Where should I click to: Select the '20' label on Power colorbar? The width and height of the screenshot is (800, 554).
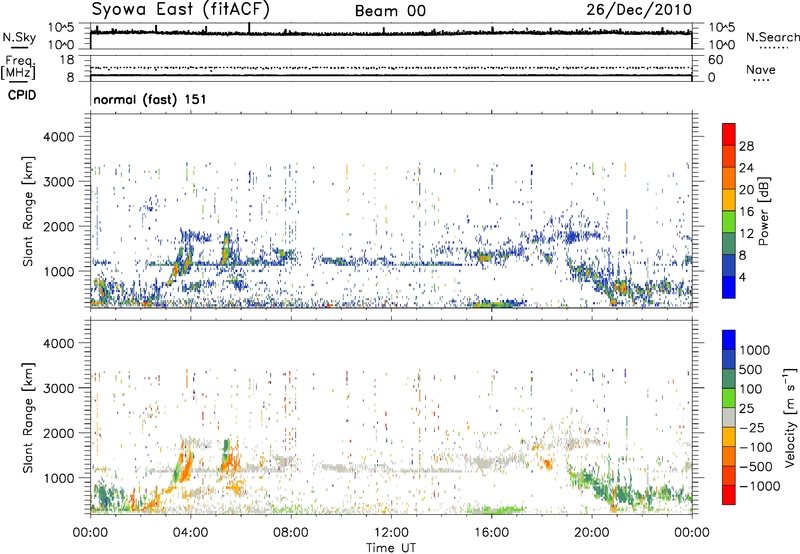click(746, 190)
